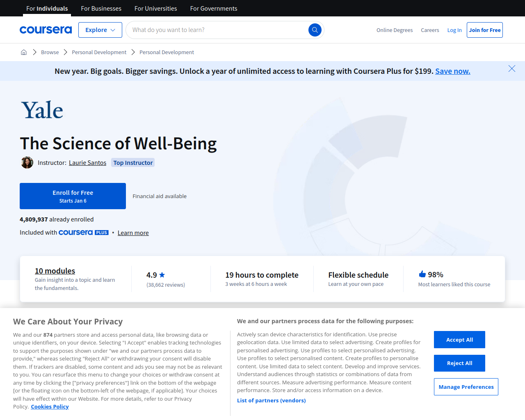Click the Top Instructor badge
525x420 pixels.
[133, 162]
